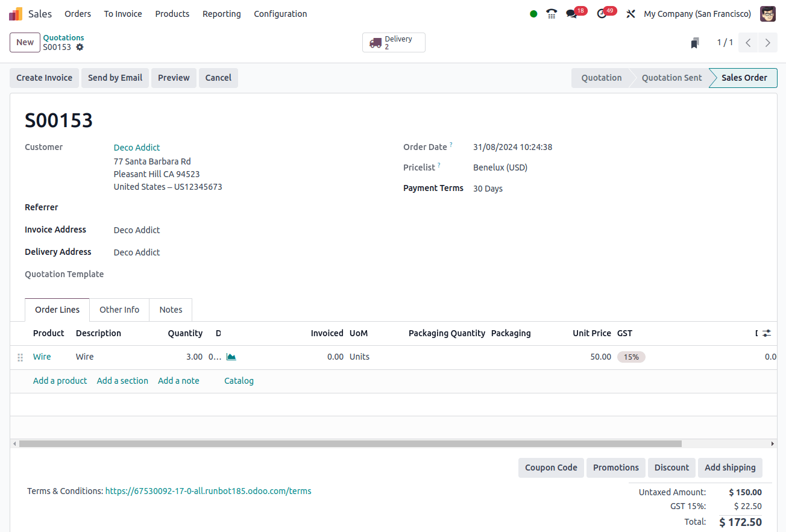
Task: Click the Order Date help question mark
Action: [451, 145]
